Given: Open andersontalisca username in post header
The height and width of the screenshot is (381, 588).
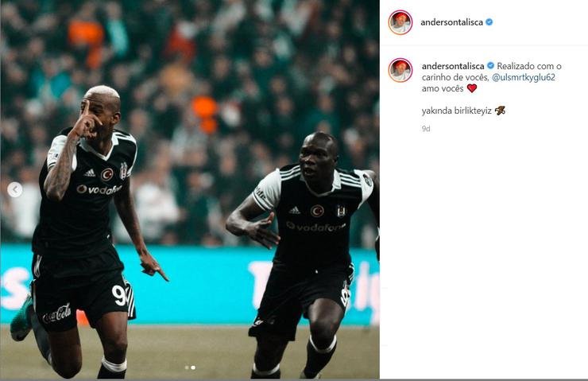Looking at the screenshot, I should (451, 22).
